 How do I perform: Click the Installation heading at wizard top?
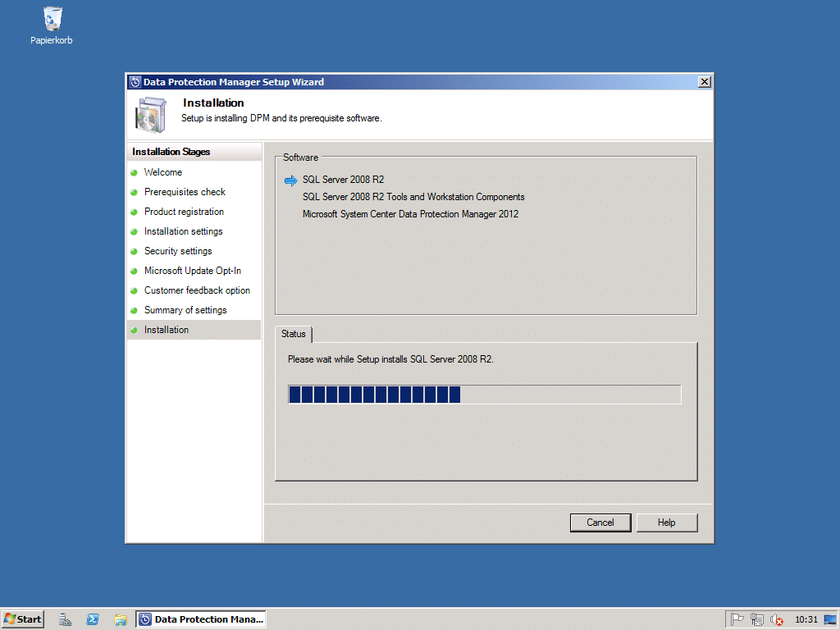point(213,103)
